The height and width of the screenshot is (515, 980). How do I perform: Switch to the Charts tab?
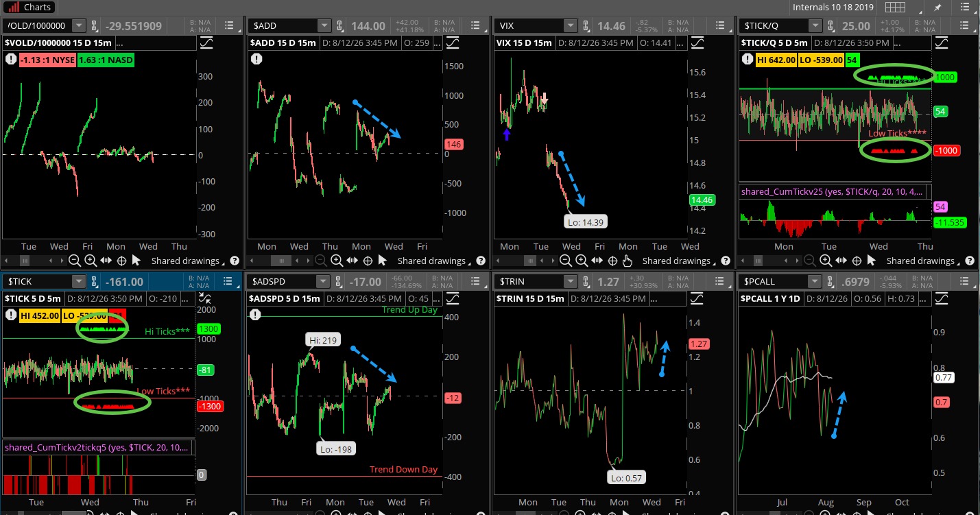(x=29, y=8)
